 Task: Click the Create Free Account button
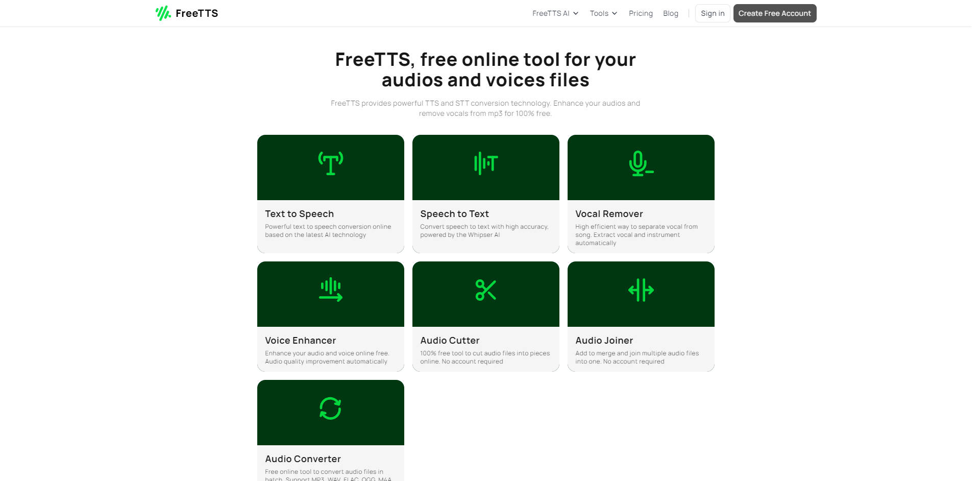pos(774,13)
